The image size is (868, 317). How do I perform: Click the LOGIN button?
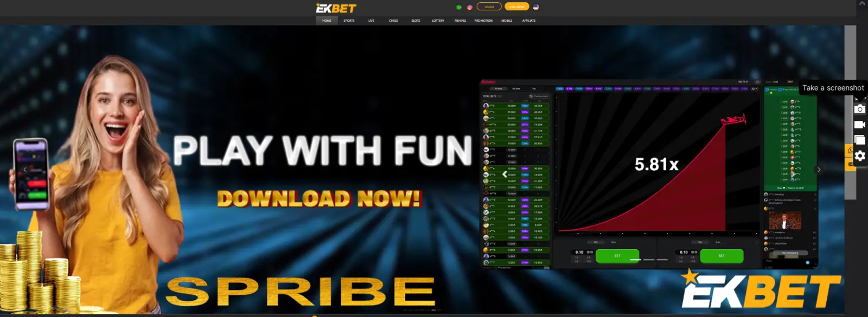pyautogui.click(x=489, y=7)
